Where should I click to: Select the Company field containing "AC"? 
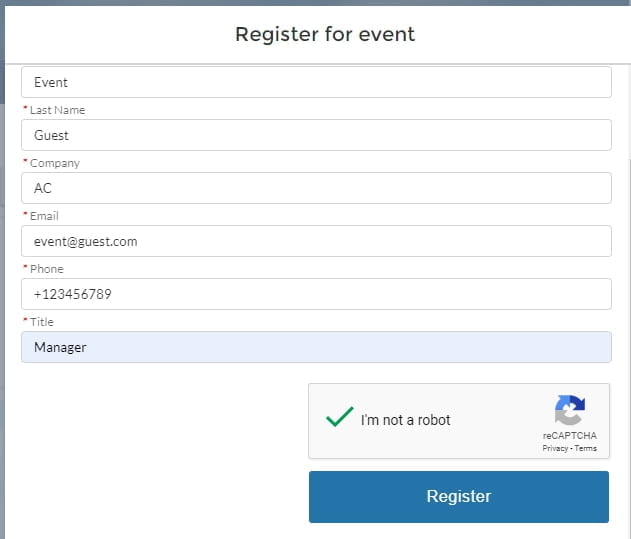pos(316,188)
